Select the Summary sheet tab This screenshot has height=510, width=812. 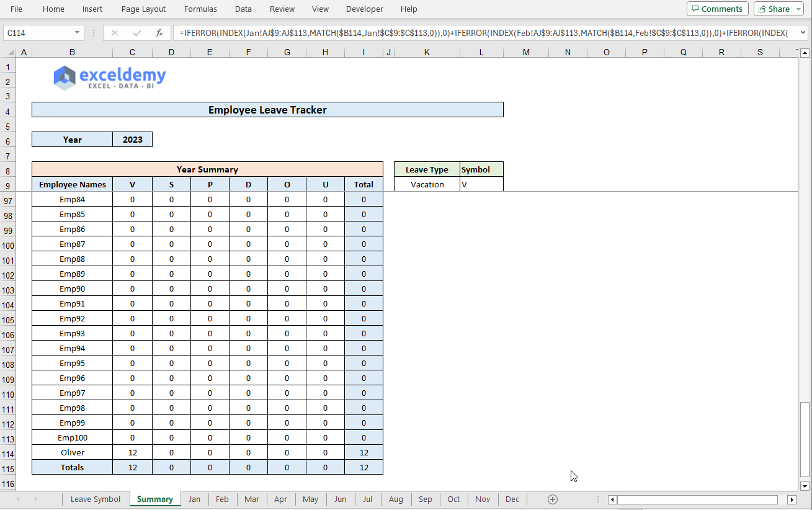(x=155, y=499)
